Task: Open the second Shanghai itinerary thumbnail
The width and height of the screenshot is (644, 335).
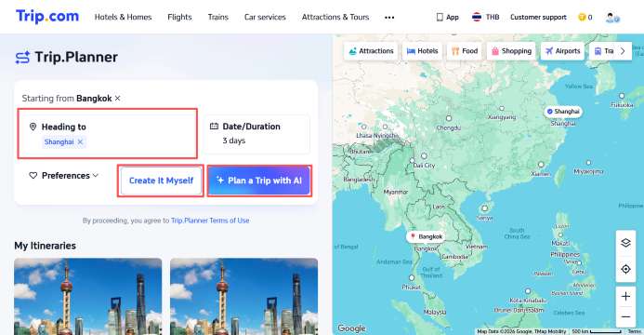Action: coord(244,296)
